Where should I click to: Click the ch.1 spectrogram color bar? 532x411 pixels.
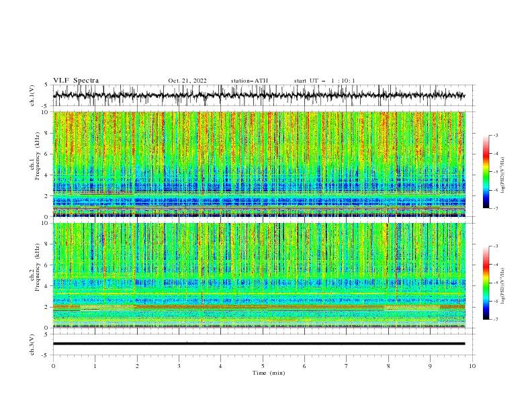[x=486, y=172]
